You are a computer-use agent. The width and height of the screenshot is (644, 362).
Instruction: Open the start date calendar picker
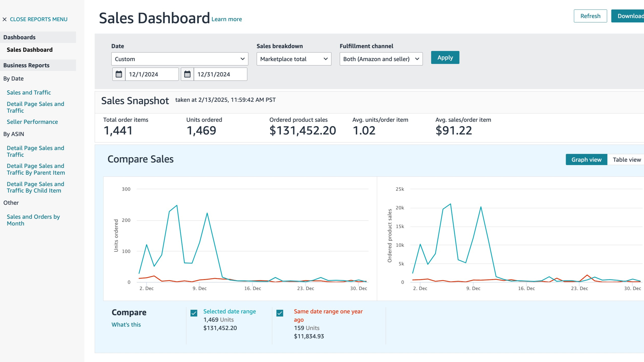click(119, 74)
